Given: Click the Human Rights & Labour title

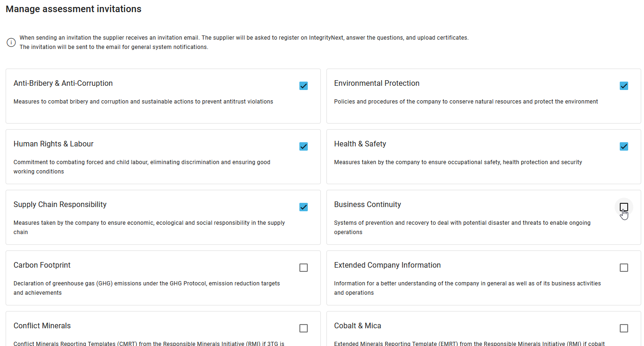Looking at the screenshot, I should pos(54,144).
